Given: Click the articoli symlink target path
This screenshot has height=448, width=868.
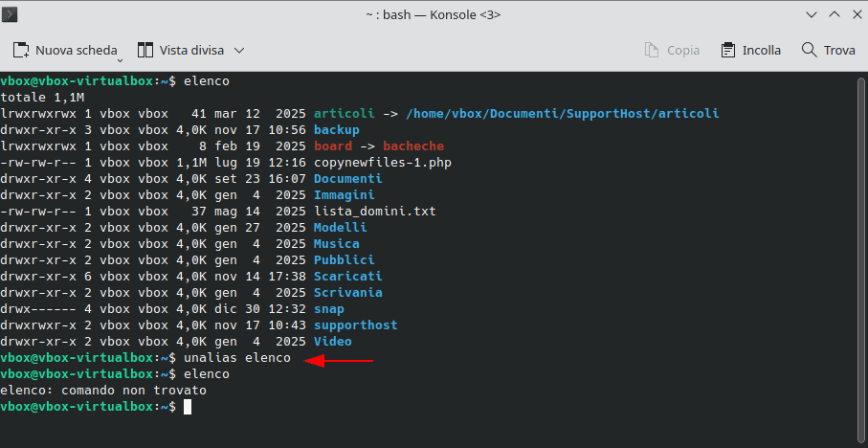Looking at the screenshot, I should (562, 114).
